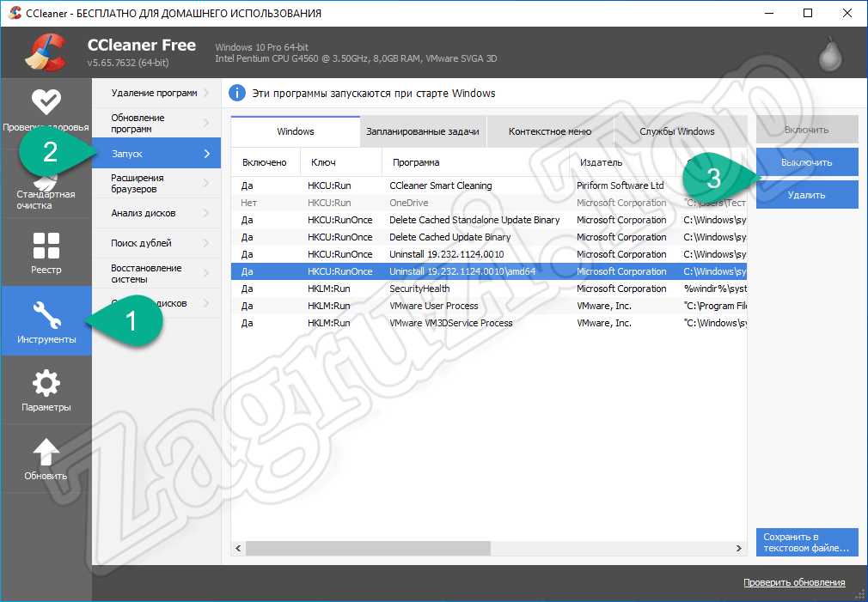Select the Delete Cached Update Binary row
This screenshot has height=602, width=868.
coord(489,237)
